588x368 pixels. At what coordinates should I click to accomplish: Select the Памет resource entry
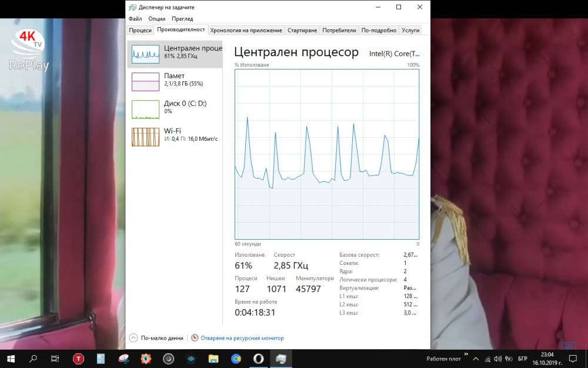175,81
